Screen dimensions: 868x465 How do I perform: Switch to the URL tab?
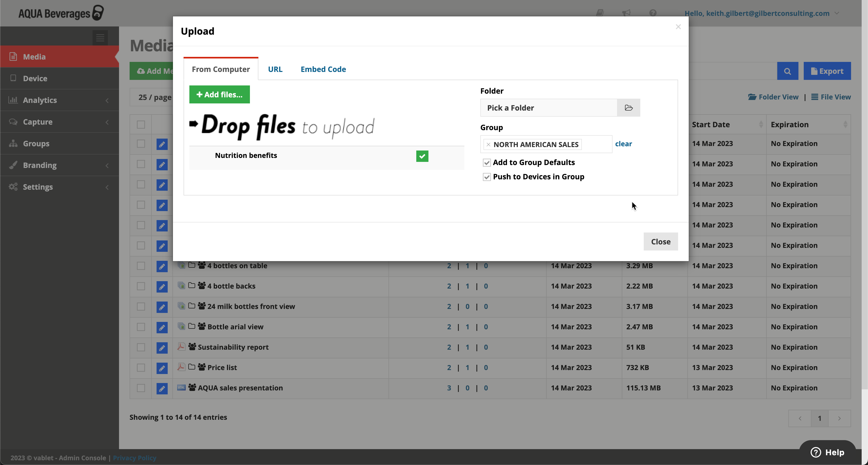point(275,69)
